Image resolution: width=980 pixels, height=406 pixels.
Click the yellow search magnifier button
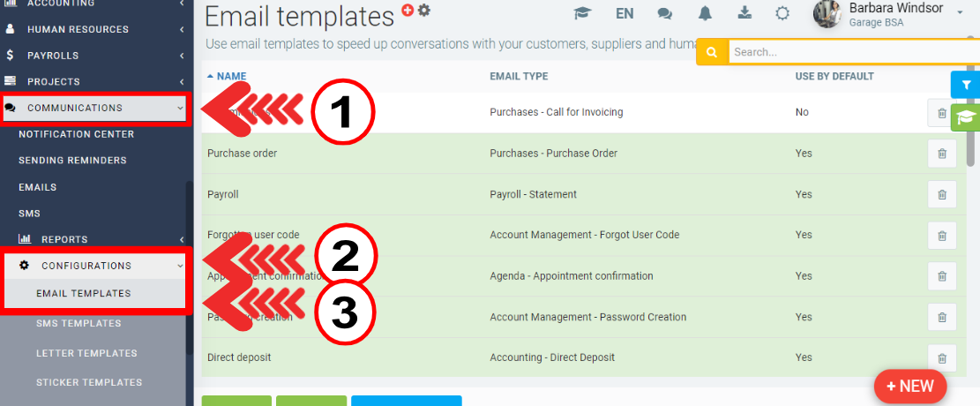(713, 52)
